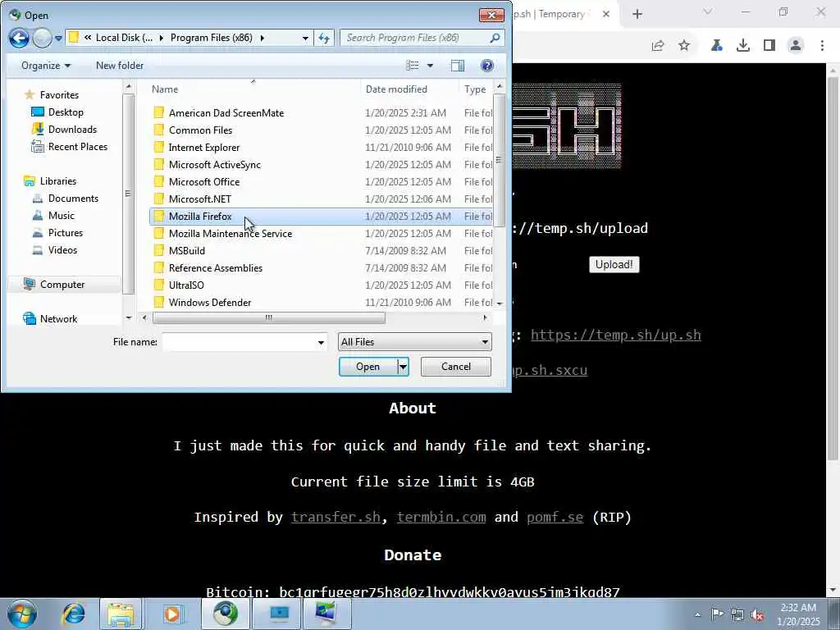Select Desktop in Favorites
The width and height of the screenshot is (840, 630).
point(58,112)
